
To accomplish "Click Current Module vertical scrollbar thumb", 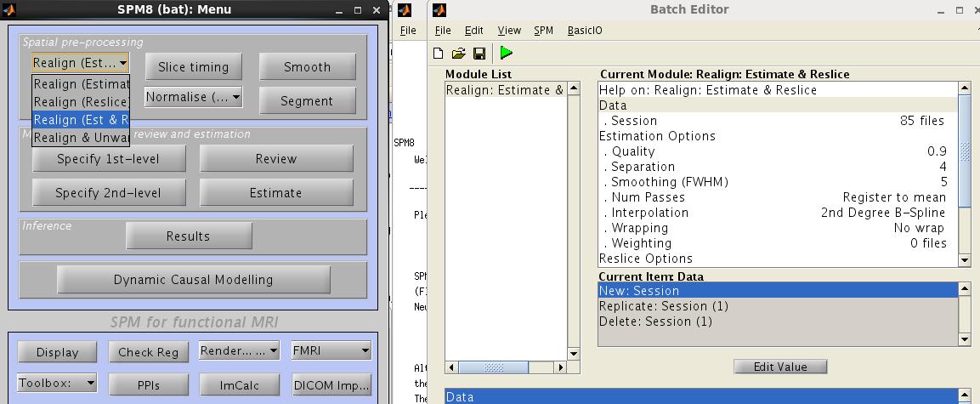I will [965, 150].
